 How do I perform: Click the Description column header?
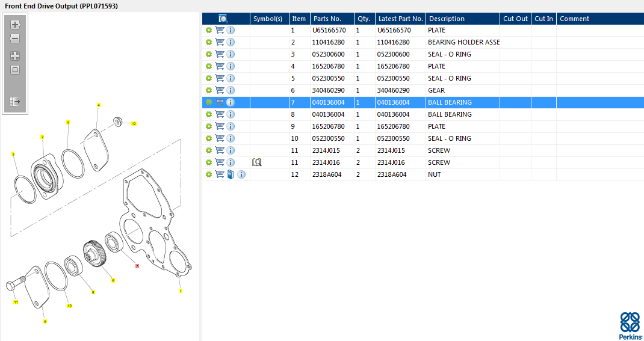(447, 19)
